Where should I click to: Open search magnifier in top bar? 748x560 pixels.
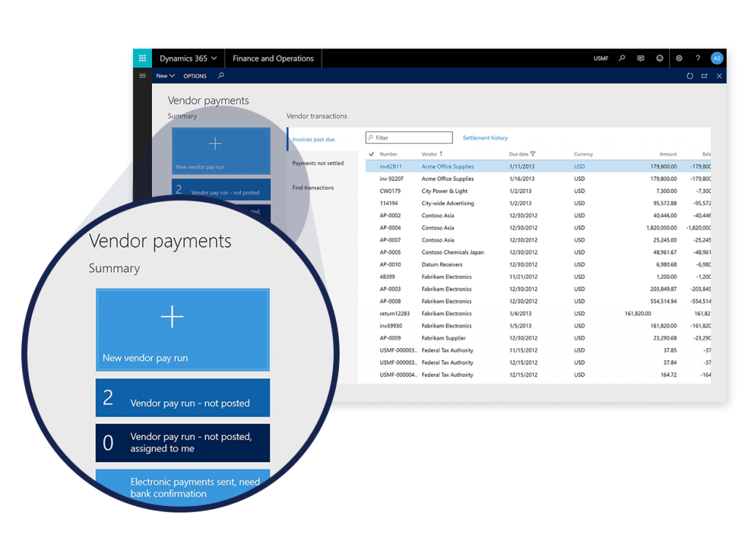[x=622, y=58]
